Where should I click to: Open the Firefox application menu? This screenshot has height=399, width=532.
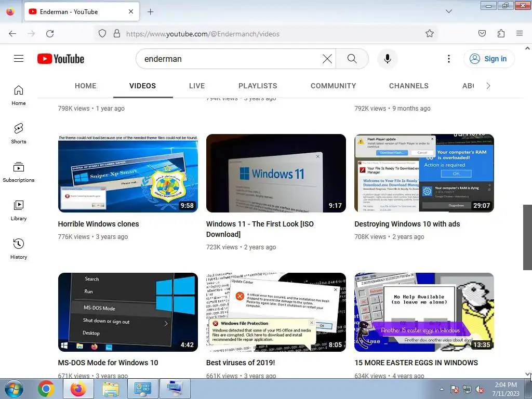pos(520,34)
